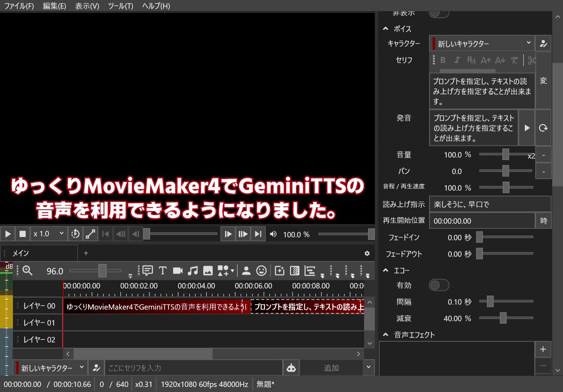Click the timeline zoom magnifier icon
Screen dimensions: 563x392
click(x=28, y=271)
